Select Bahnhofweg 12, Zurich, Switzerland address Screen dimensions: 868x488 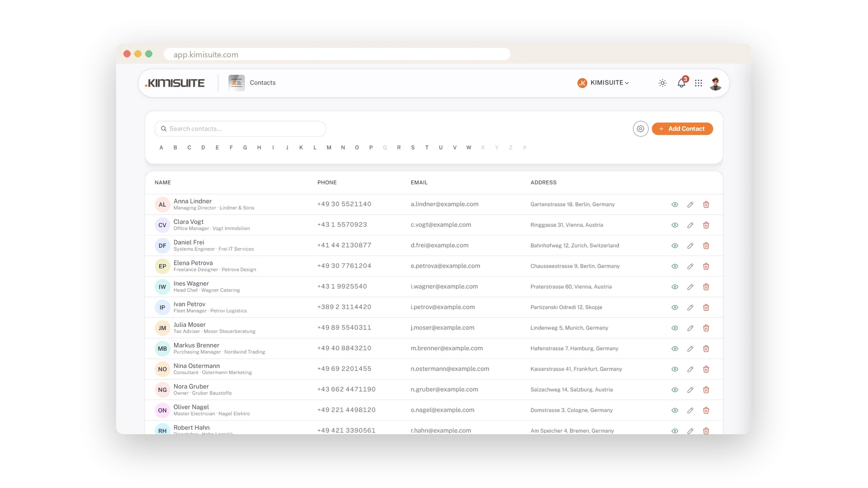(x=575, y=246)
